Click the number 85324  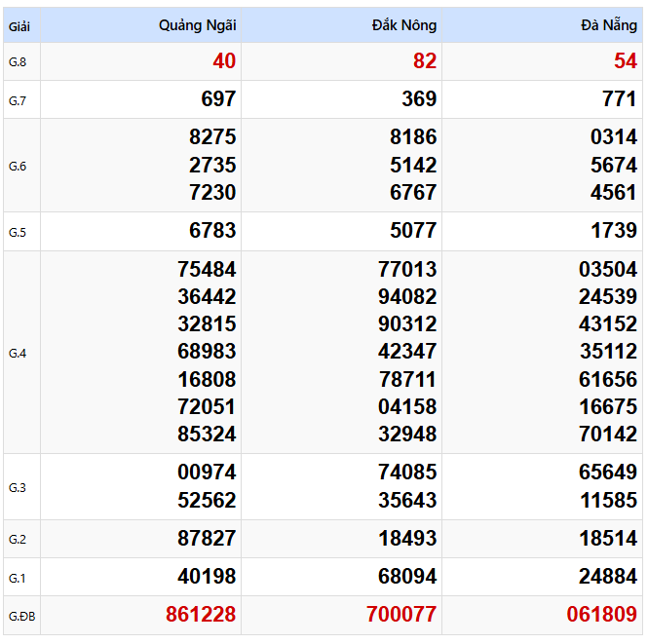click(207, 435)
